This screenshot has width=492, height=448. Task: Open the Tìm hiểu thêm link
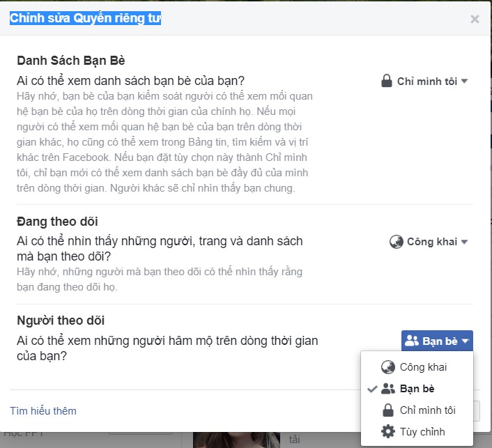click(x=43, y=411)
